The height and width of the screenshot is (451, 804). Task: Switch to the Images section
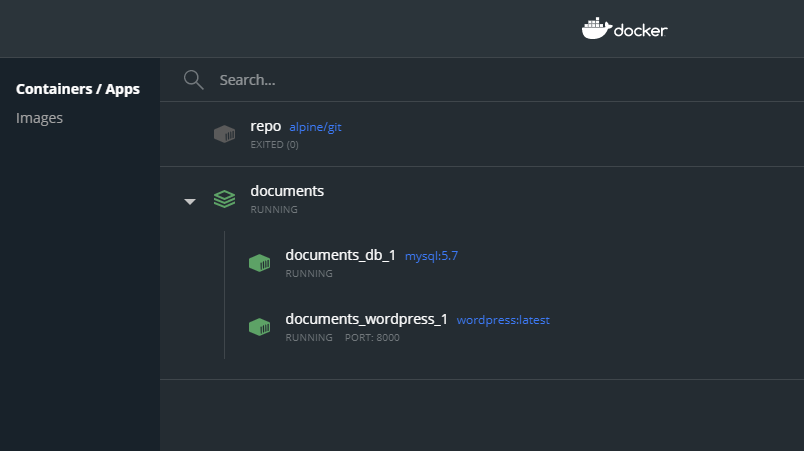click(39, 118)
